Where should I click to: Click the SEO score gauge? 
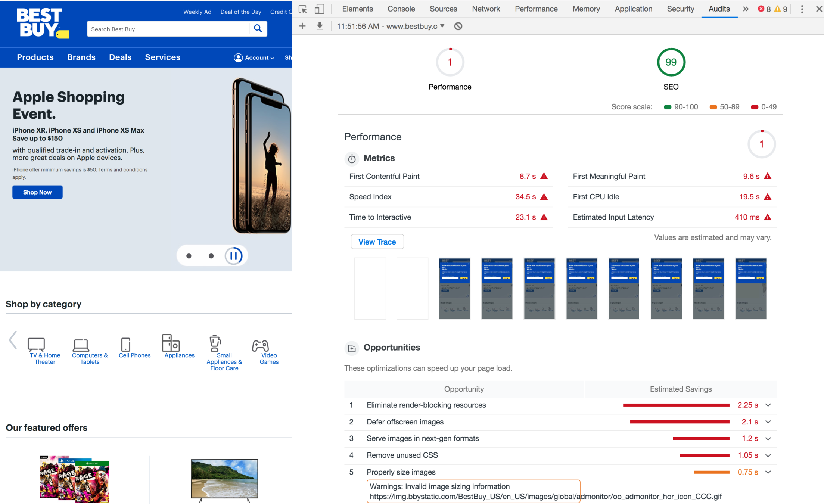[x=671, y=62]
